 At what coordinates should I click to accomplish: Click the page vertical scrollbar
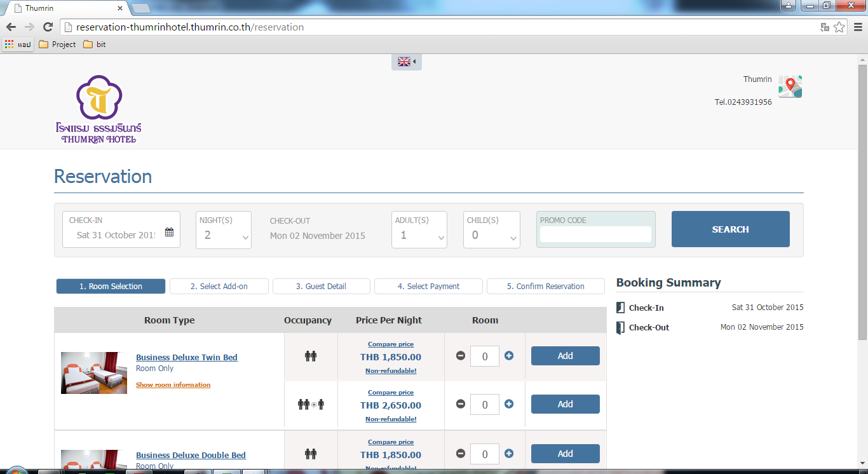862,203
